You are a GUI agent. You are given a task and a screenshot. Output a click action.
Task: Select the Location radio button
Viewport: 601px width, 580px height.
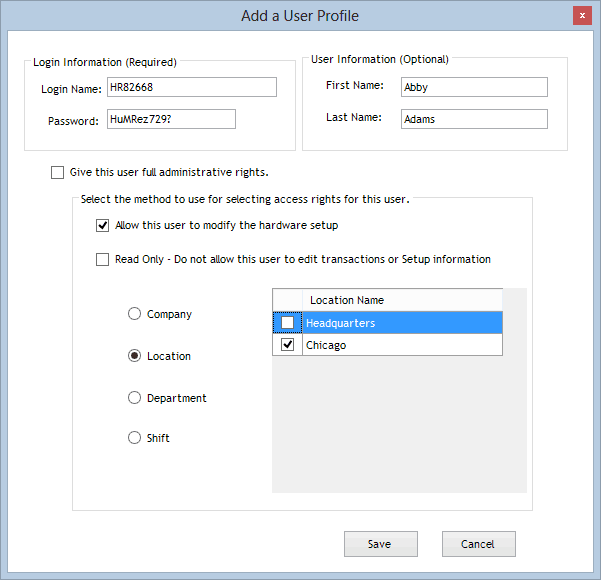tap(134, 356)
